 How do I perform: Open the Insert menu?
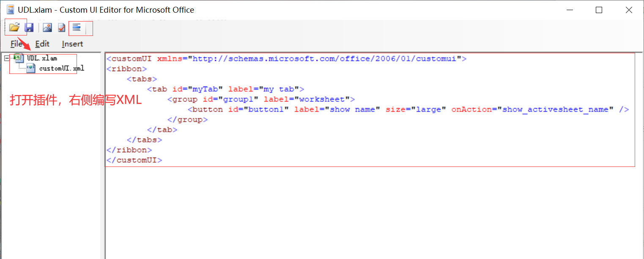pyautogui.click(x=72, y=44)
